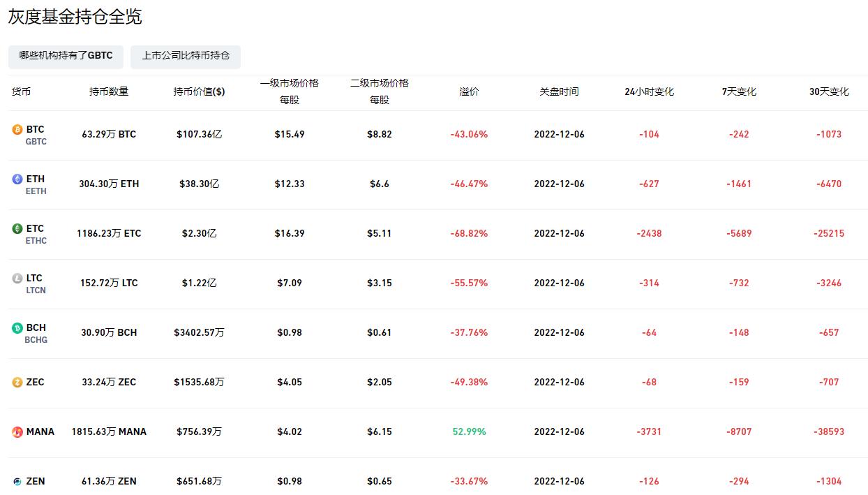Click the BTC premium '-43.06%'
Image resolution: width=868 pixels, height=495 pixels.
pos(469,134)
